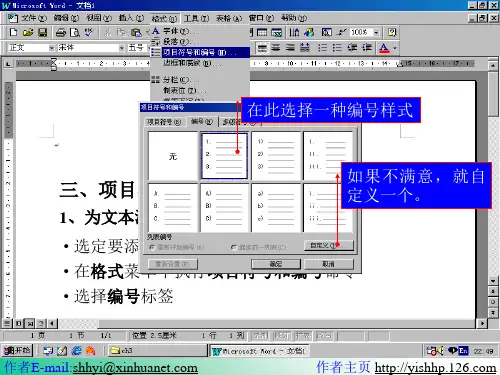Apply distributed alignment icon
Screen dimensions: 500x375
[305, 48]
